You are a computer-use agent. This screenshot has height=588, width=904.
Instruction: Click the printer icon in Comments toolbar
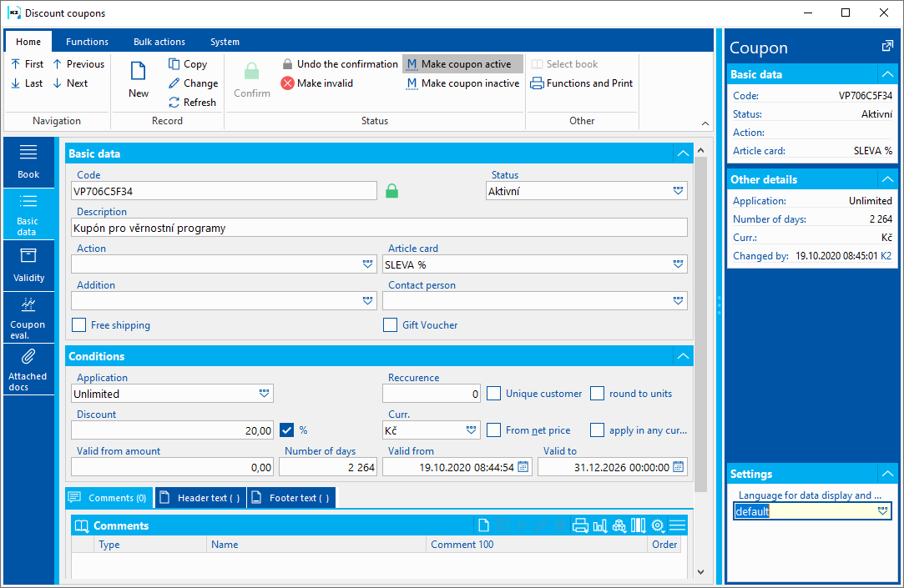click(x=581, y=525)
